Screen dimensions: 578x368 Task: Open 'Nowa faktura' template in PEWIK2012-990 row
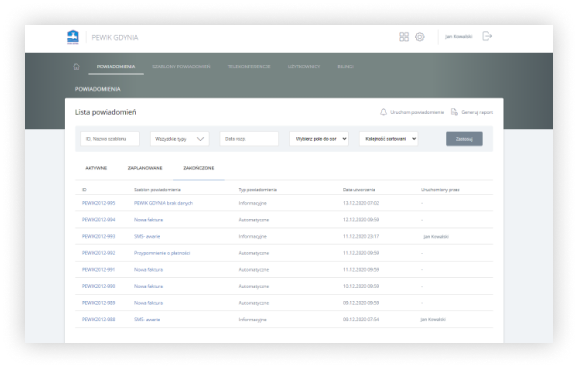click(x=148, y=286)
